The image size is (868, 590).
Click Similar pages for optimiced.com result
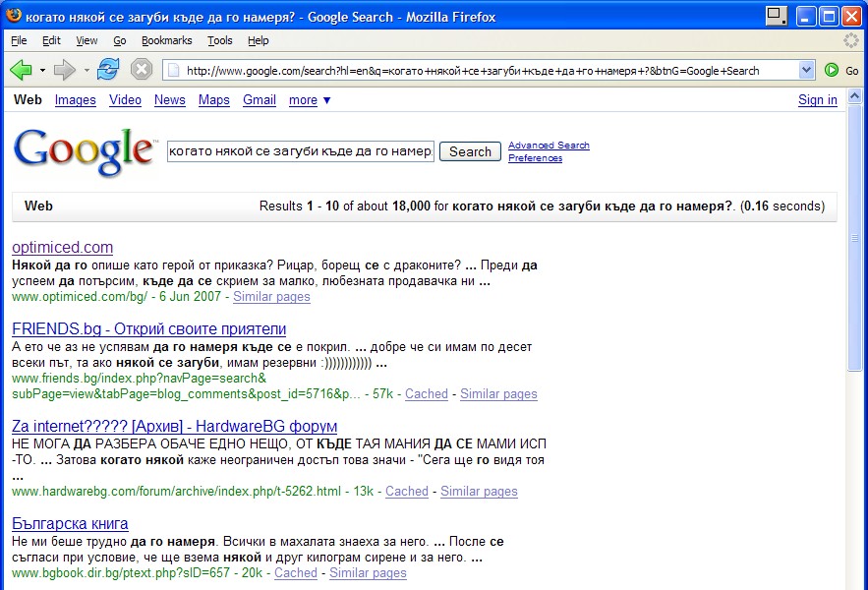click(x=271, y=297)
